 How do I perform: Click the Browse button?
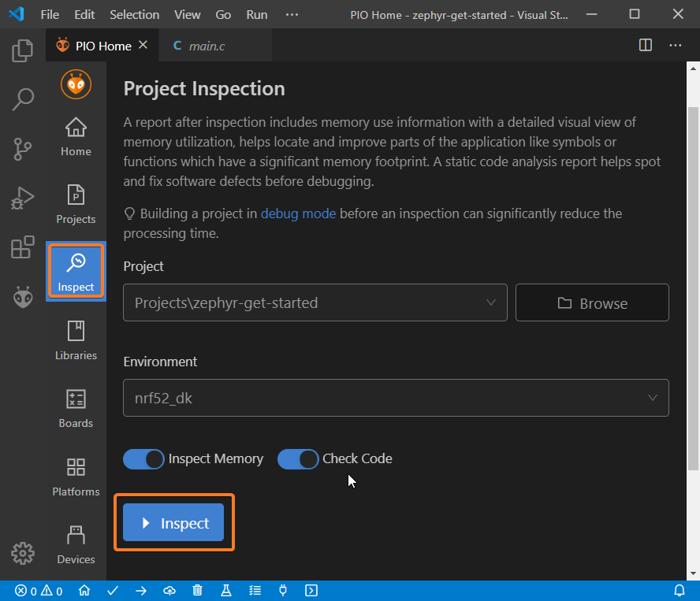(592, 302)
